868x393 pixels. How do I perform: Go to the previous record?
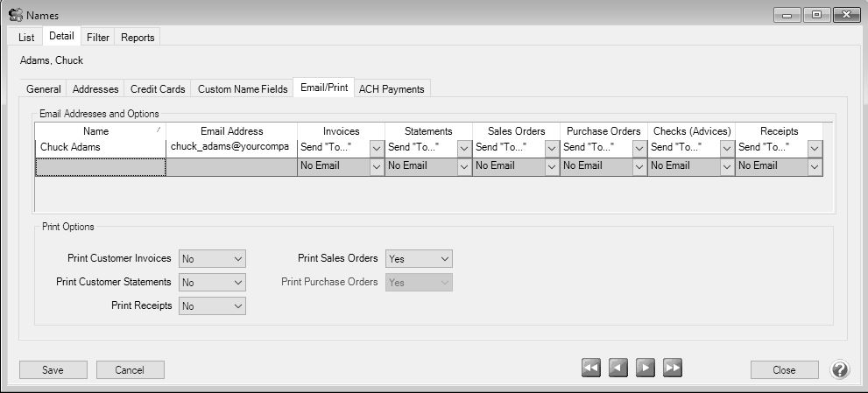point(618,368)
